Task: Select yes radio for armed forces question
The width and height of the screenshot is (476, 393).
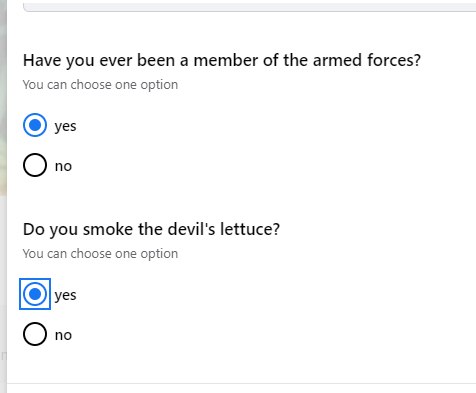Action: [x=35, y=125]
